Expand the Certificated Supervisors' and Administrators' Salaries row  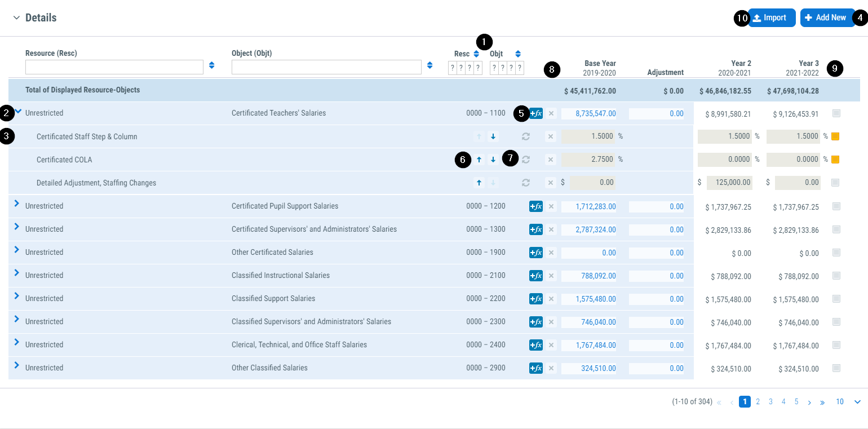17,227
